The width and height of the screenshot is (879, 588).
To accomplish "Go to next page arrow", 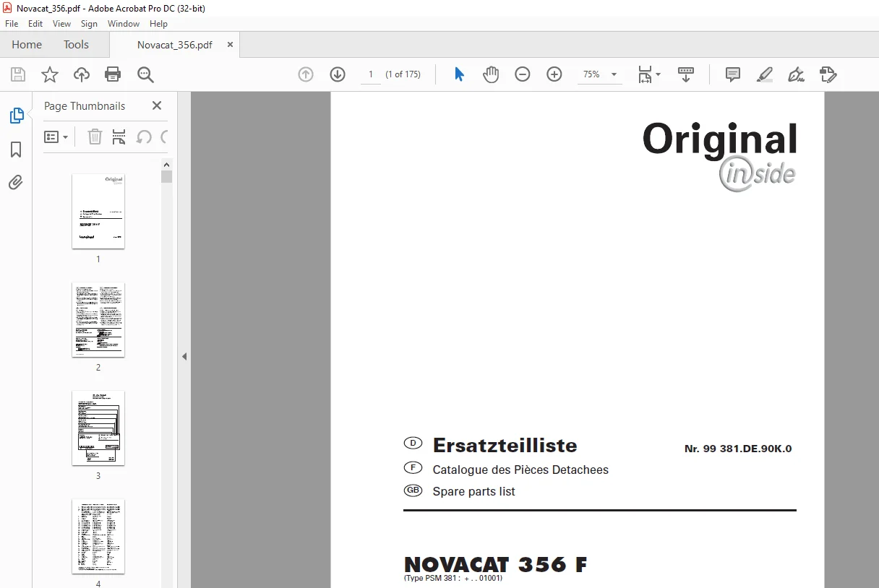I will click(x=338, y=74).
